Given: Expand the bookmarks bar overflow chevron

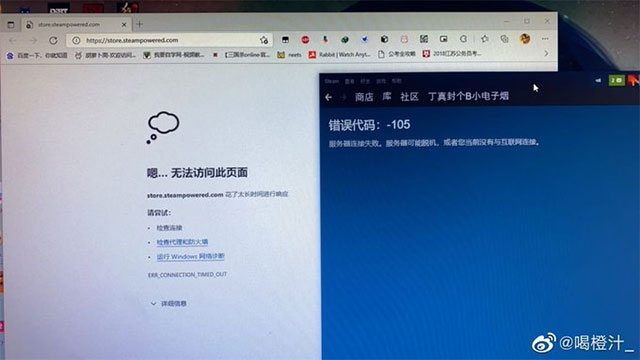Looking at the screenshot, I should coord(546,53).
